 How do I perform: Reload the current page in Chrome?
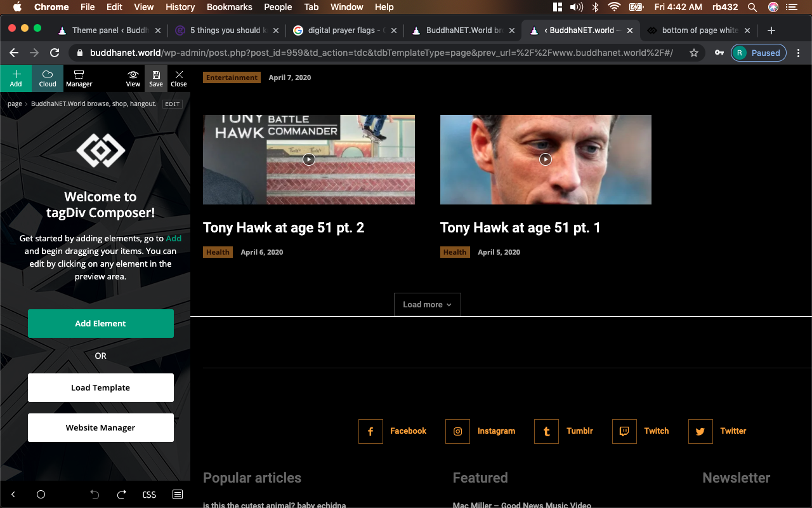click(55, 53)
